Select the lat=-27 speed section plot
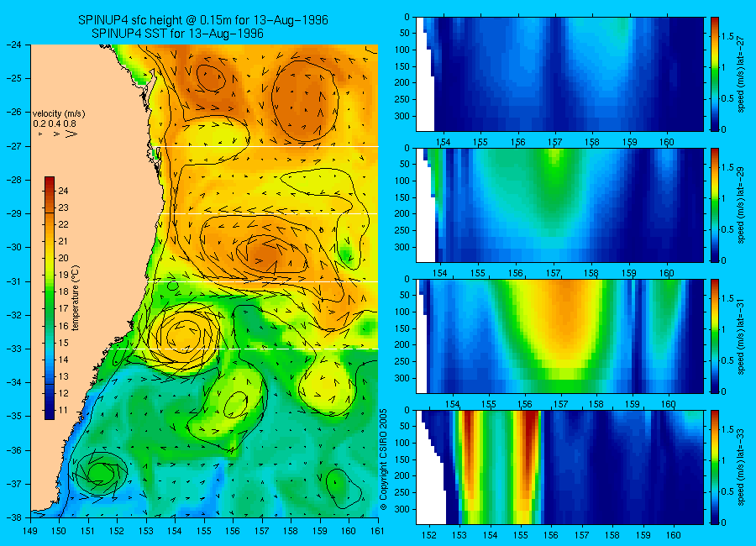 [x=559, y=74]
